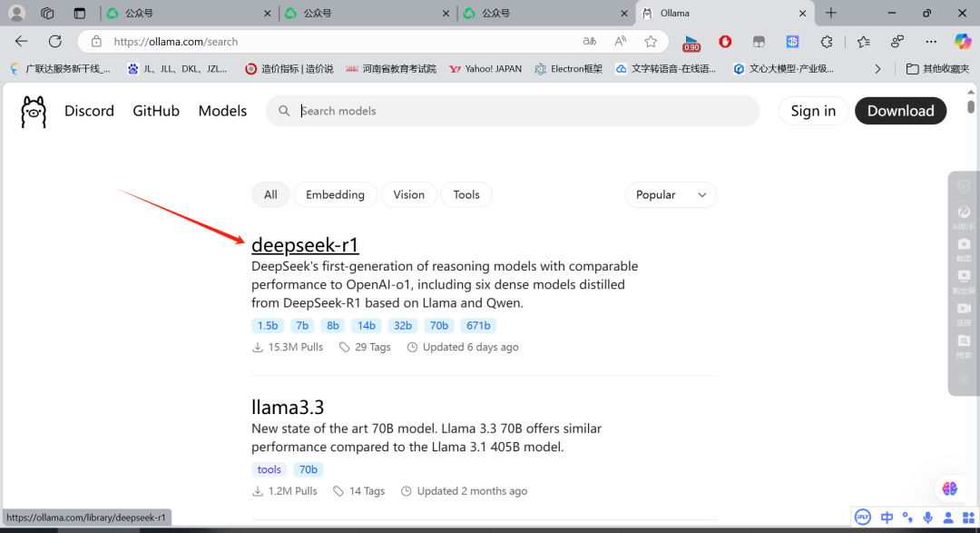Open the Electron框架 bookmark

(x=569, y=69)
